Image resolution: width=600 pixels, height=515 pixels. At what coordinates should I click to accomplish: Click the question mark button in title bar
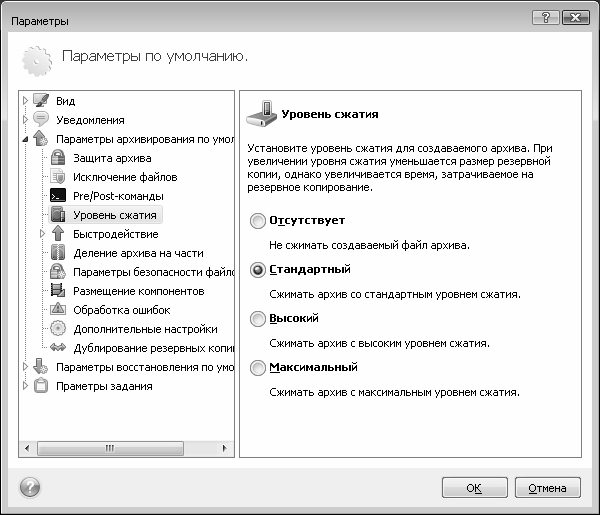coord(546,18)
